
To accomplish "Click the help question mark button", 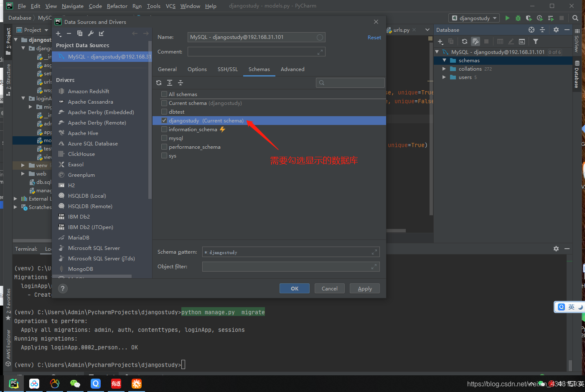I will coord(63,288).
